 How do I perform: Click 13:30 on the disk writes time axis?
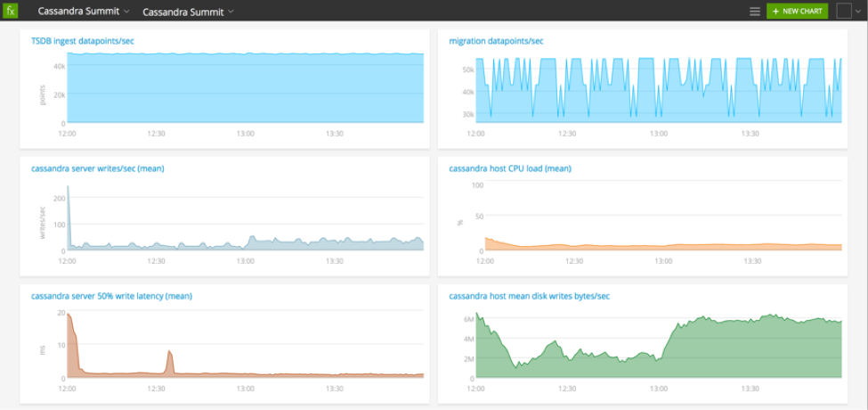tap(750, 389)
